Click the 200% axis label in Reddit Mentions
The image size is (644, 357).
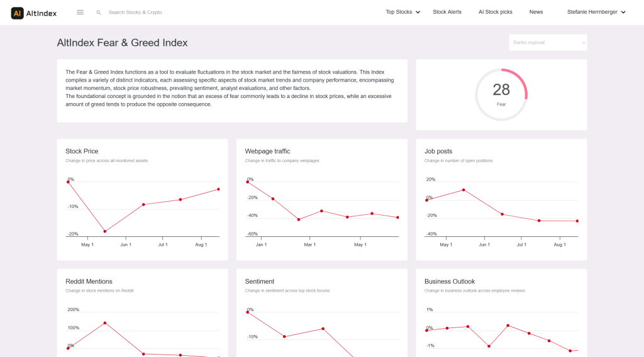point(73,309)
